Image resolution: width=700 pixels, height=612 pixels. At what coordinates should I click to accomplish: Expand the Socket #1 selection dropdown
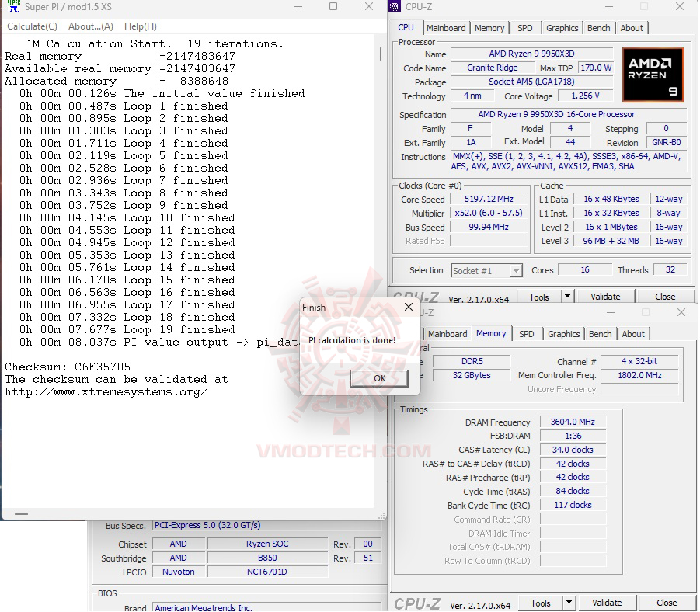(x=516, y=270)
